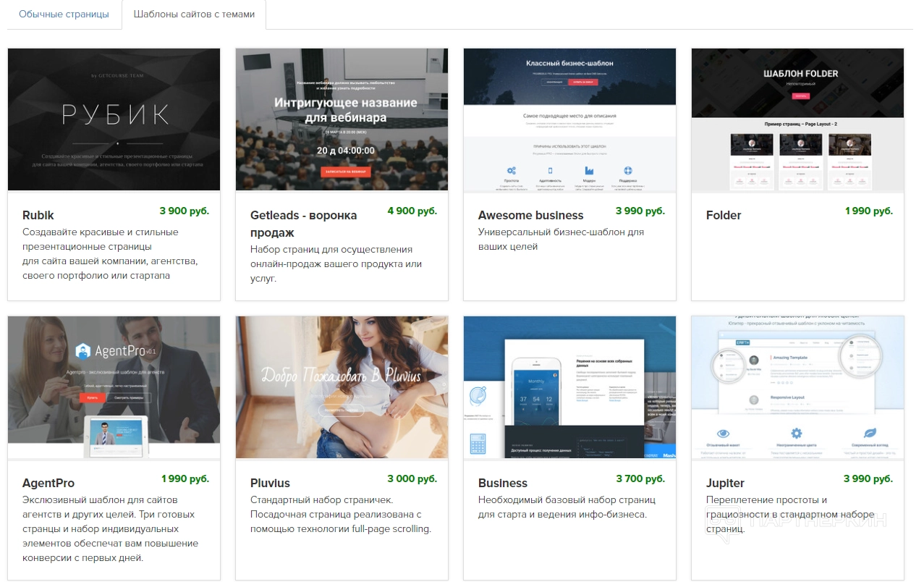Click the Pluvius template title
The height and width of the screenshot is (582, 924).
[270, 483]
